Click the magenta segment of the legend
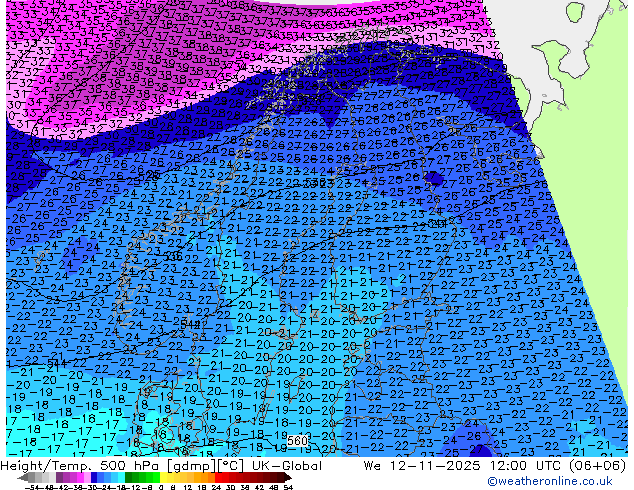This screenshot has height=490, width=634. pos(80,477)
